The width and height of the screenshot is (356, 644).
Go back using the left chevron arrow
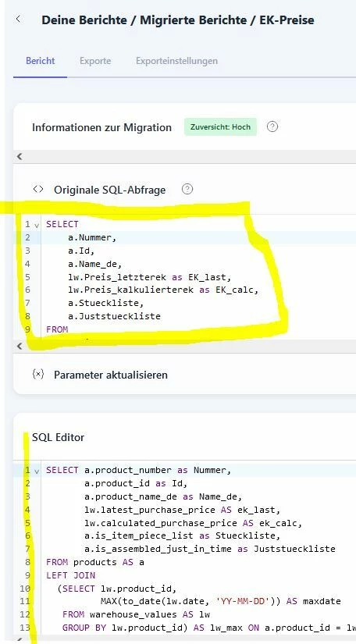pyautogui.click(x=18, y=20)
